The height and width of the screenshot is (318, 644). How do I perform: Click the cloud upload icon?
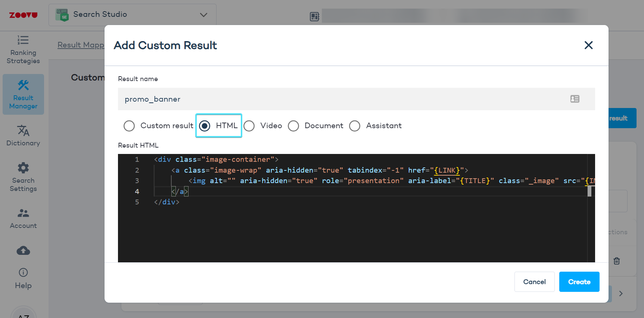[23, 250]
